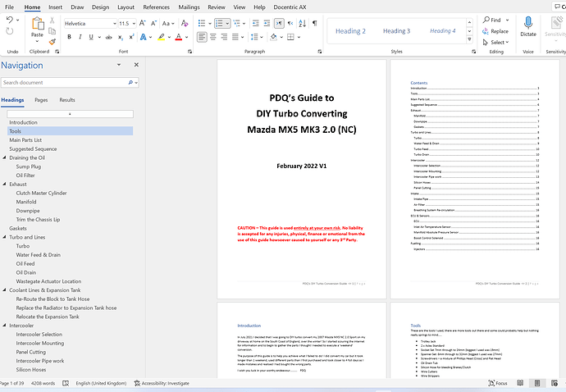Select the Format Painter brush
Screen dimensions: 566x392
pos(52,42)
